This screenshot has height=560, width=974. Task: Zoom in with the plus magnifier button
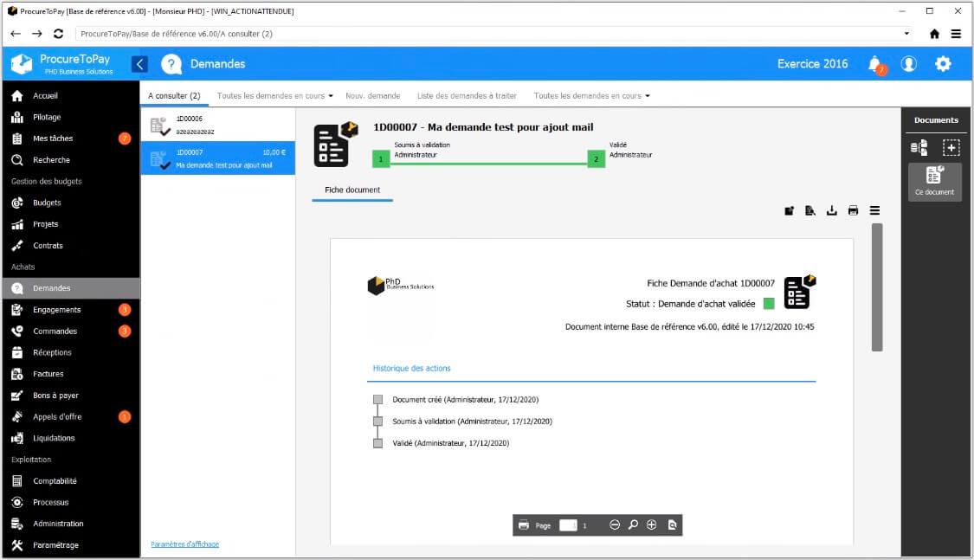651,525
